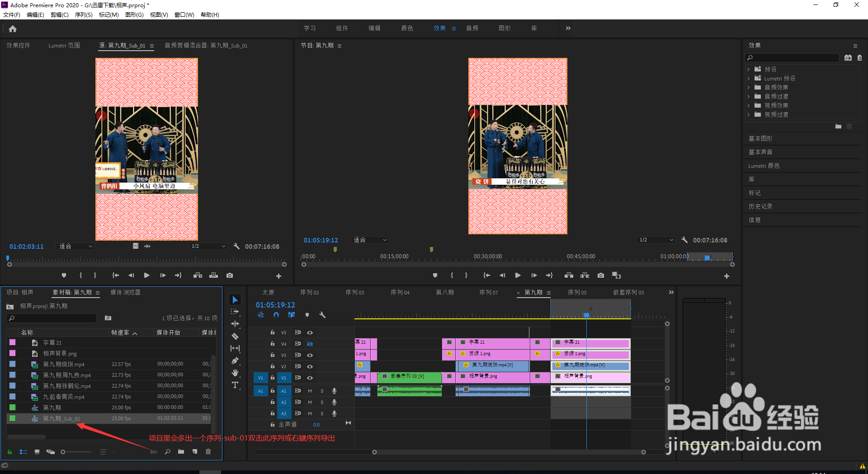
Task: Open the 媒体浏览器 panel tab
Action: pyautogui.click(x=126, y=293)
